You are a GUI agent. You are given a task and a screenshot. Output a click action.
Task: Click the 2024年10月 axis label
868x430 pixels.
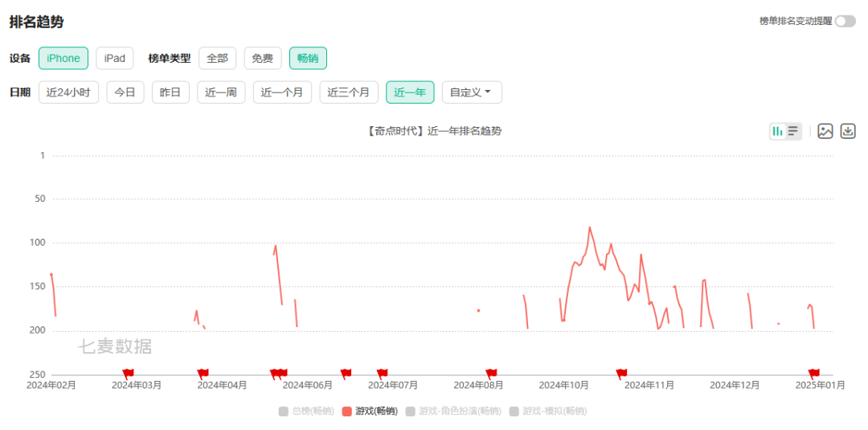[564, 385]
